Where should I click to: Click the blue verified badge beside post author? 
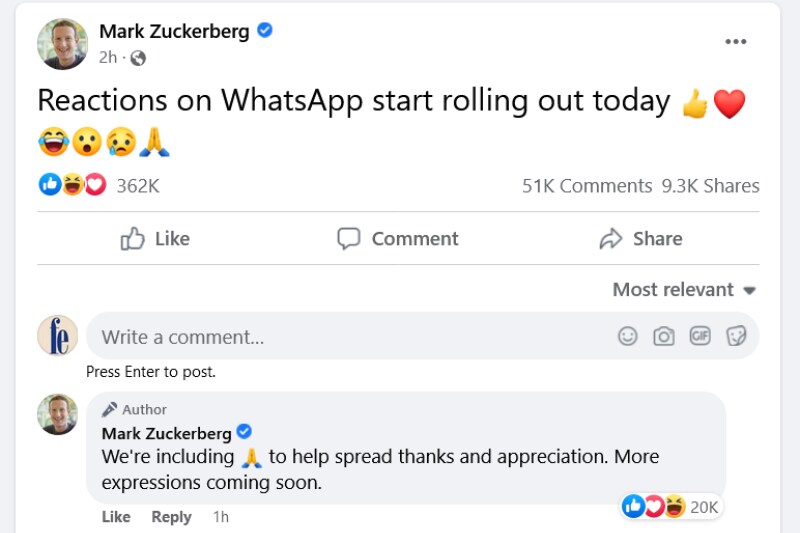point(265,31)
